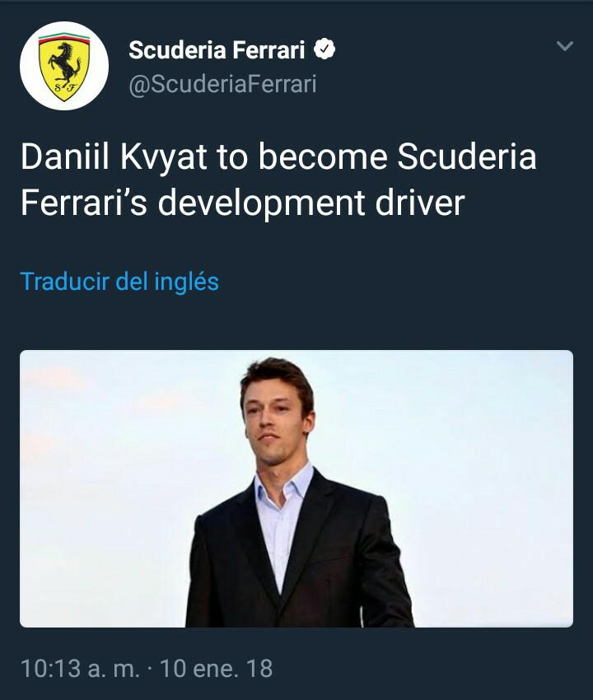593x700 pixels.
Task: Open the attached photo of the man in the suit
Action: click(x=296, y=489)
